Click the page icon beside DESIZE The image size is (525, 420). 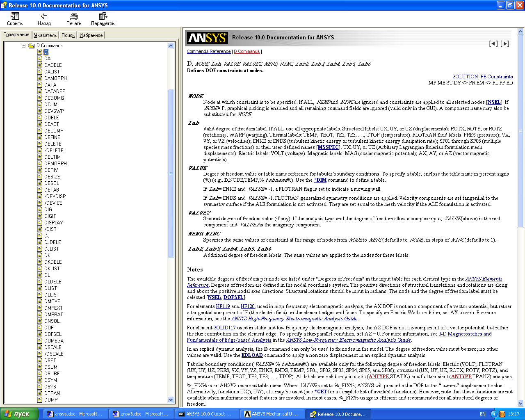click(x=40, y=177)
